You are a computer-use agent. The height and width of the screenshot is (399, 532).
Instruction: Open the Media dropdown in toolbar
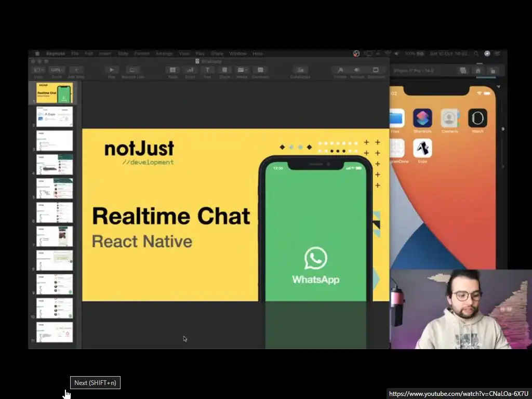point(242,70)
